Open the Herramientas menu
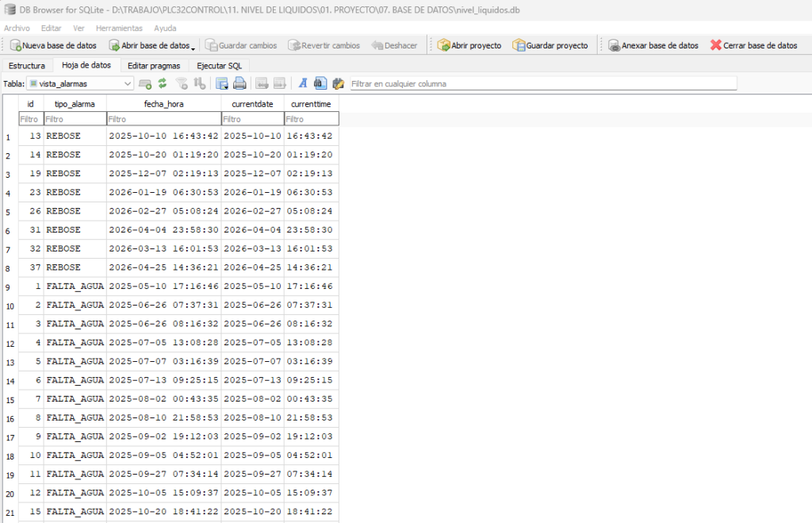Screen dimensions: 812x523 point(119,28)
